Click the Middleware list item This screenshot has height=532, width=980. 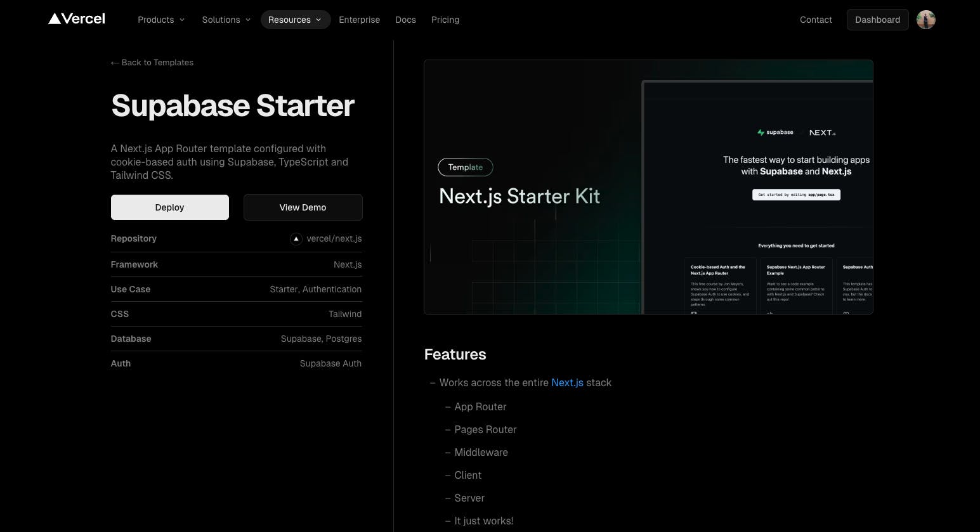(x=481, y=452)
